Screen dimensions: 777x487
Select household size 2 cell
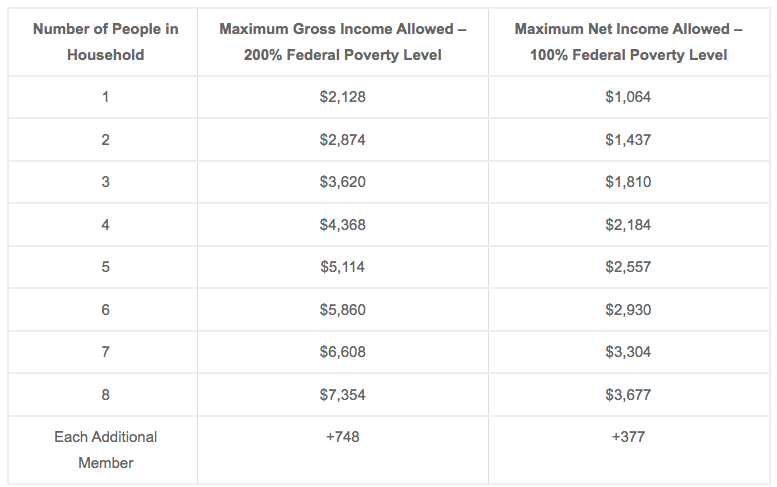tap(106, 140)
